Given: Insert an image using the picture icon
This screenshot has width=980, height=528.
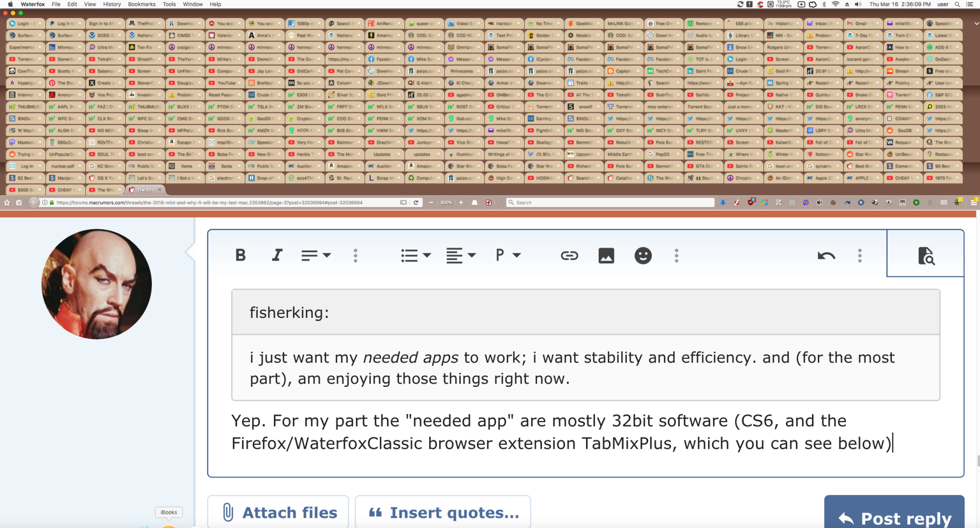Looking at the screenshot, I should [x=606, y=255].
